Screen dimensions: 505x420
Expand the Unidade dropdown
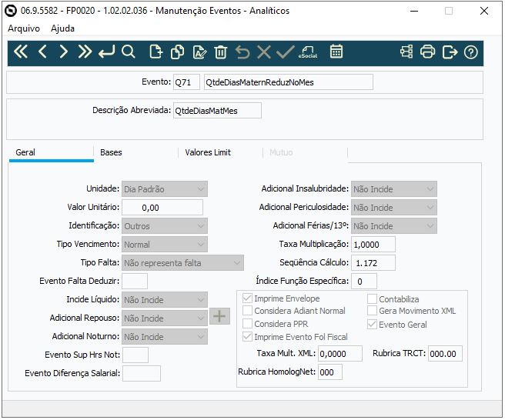165,189
